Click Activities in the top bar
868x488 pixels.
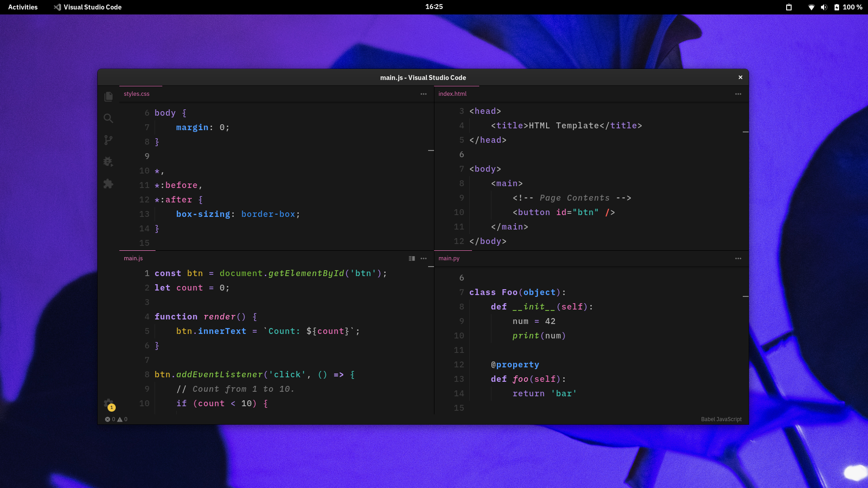click(23, 7)
